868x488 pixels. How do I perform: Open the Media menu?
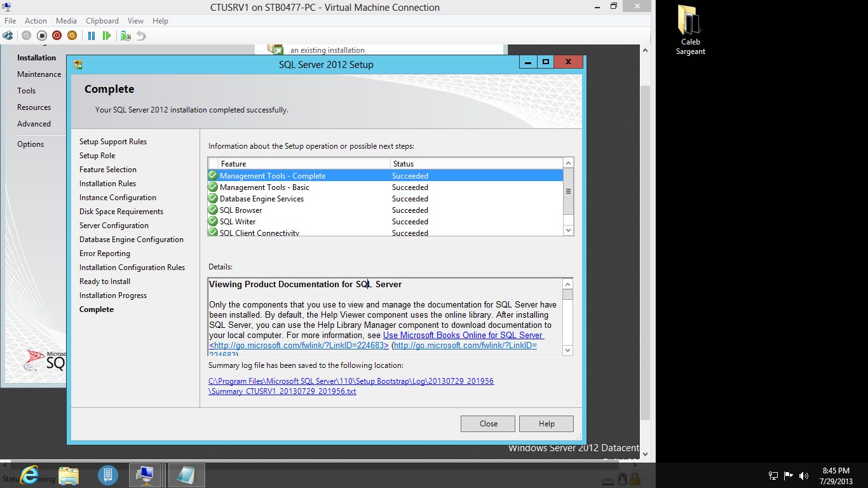point(66,21)
